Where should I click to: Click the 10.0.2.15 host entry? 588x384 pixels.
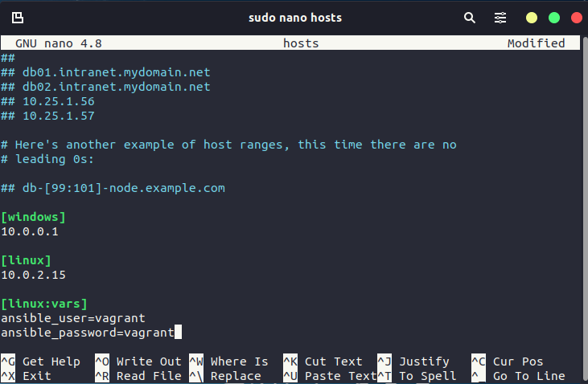pyautogui.click(x=34, y=275)
